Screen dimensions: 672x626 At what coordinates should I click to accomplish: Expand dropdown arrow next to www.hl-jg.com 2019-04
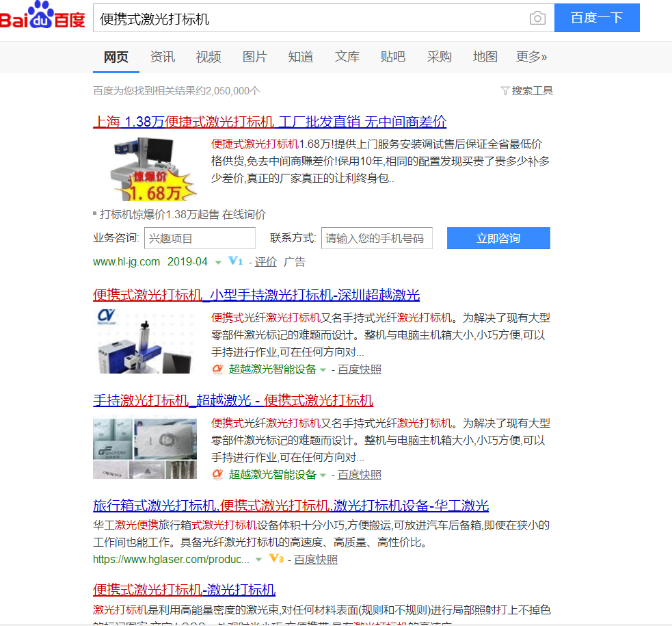tap(218, 263)
